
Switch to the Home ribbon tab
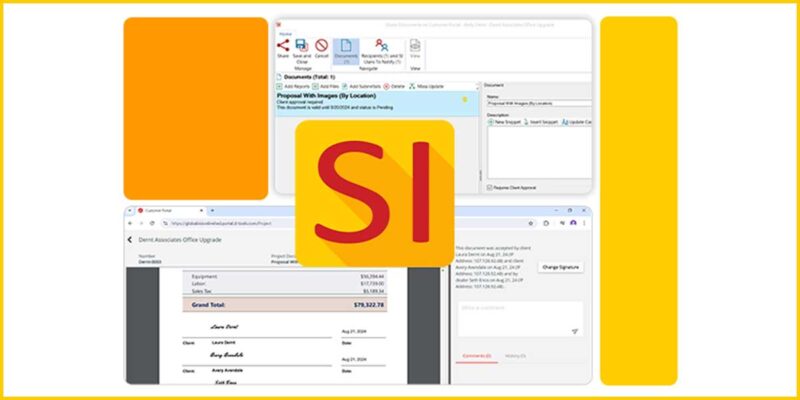tap(285, 34)
